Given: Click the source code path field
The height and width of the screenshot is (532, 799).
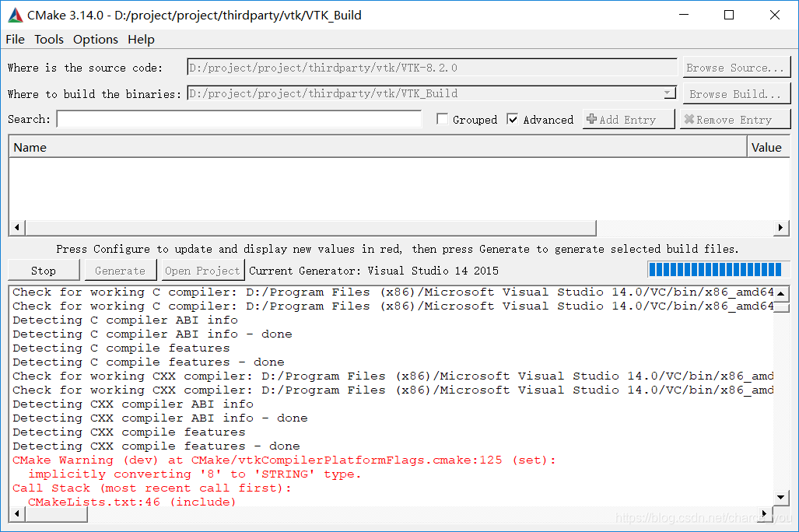Looking at the screenshot, I should pos(432,67).
